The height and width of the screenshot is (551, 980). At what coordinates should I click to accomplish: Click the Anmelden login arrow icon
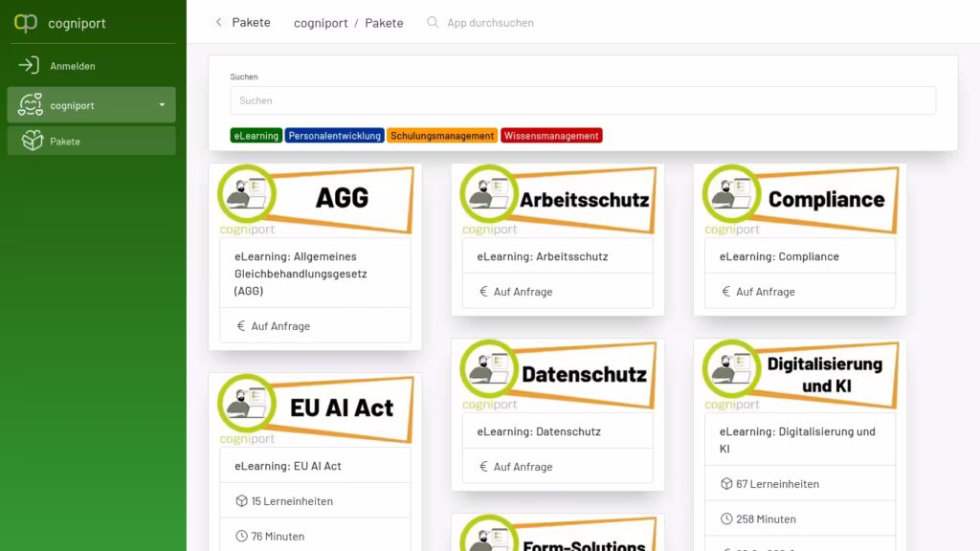point(29,66)
